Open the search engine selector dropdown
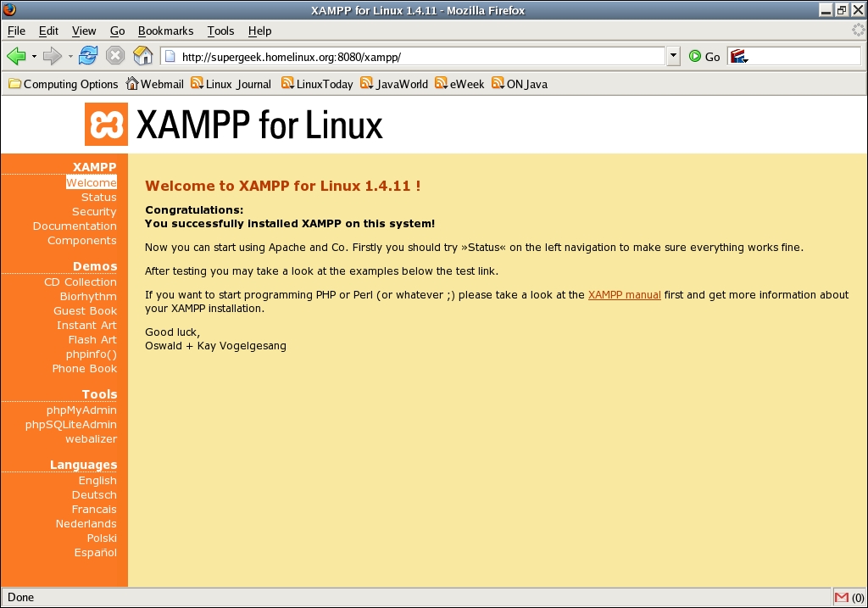The image size is (868, 608). 739,57
